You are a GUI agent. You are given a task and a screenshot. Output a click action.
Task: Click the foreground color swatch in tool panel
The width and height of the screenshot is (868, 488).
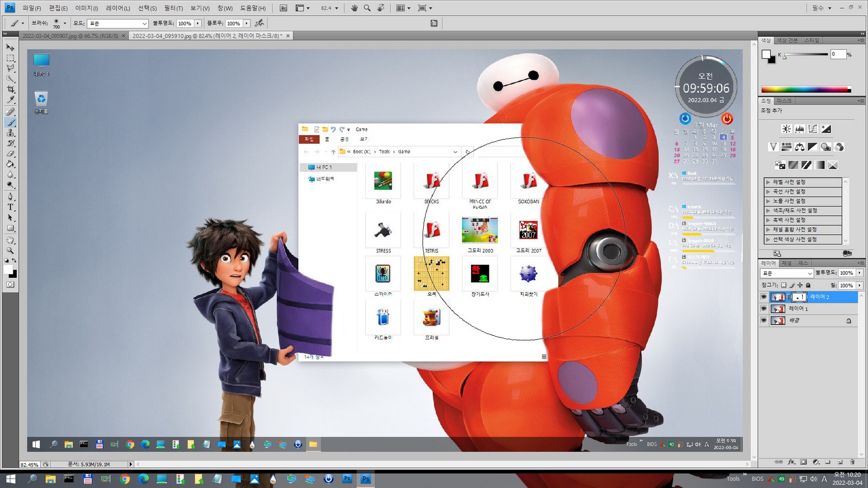(x=8, y=269)
